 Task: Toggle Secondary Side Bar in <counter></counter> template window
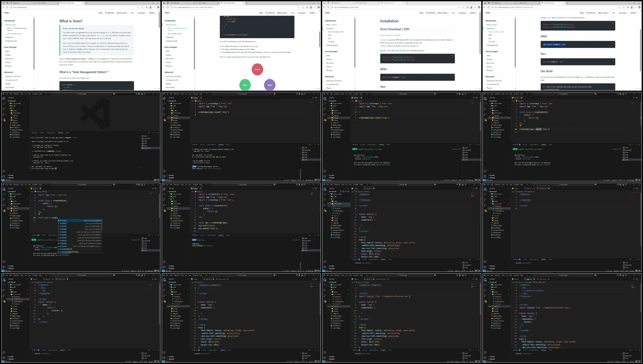click(x=626, y=275)
